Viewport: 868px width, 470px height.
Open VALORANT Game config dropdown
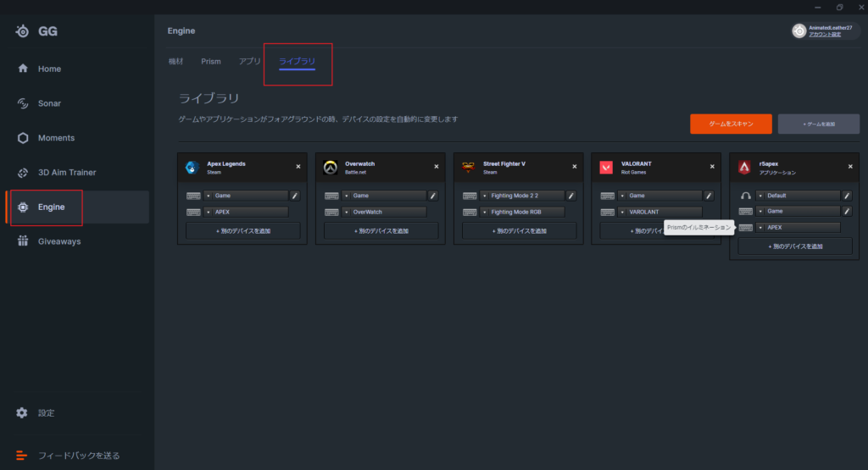pyautogui.click(x=659, y=196)
